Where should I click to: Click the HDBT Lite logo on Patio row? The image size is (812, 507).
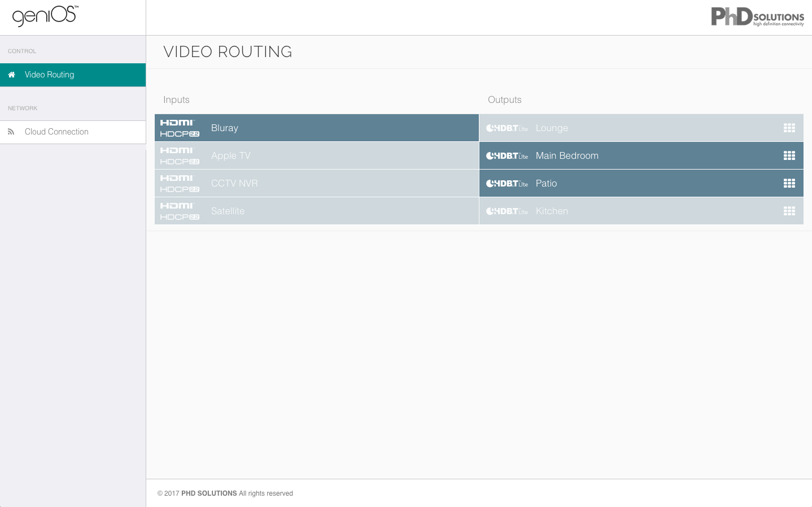point(507,184)
